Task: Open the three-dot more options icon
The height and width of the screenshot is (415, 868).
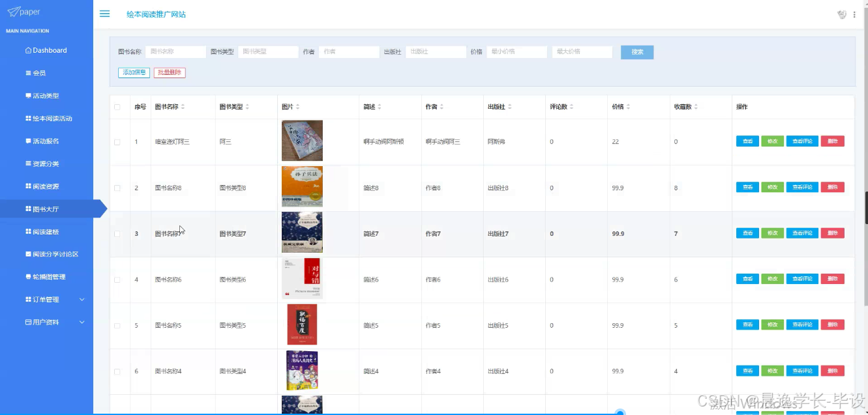Action: pyautogui.click(x=854, y=14)
